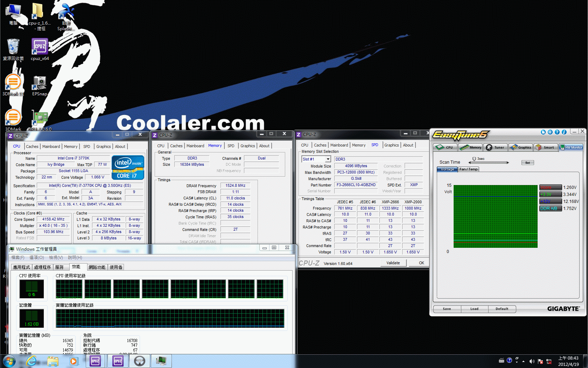Image resolution: width=588 pixels, height=368 pixels.
Task: Click the Intel Core i7 logo
Action: tap(128, 168)
